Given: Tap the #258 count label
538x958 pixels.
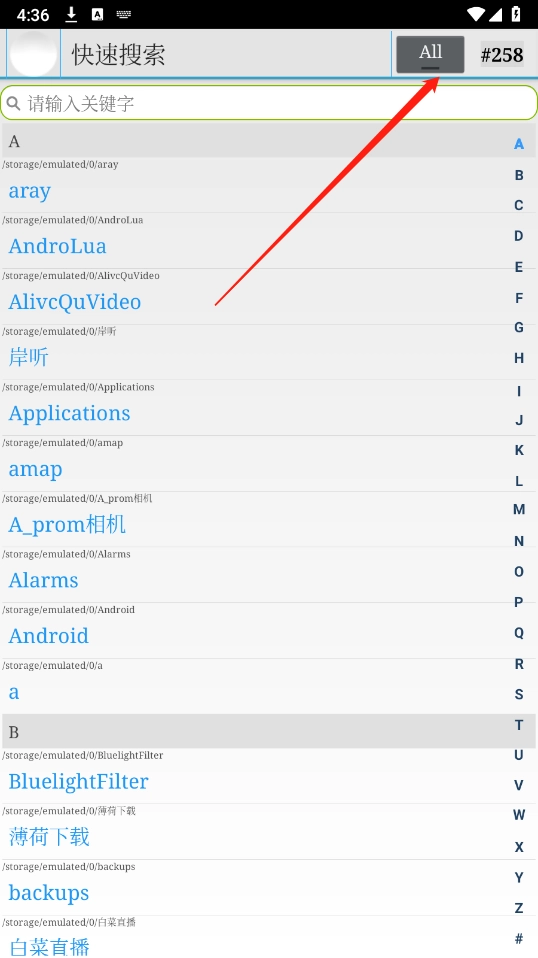Looking at the screenshot, I should point(502,54).
